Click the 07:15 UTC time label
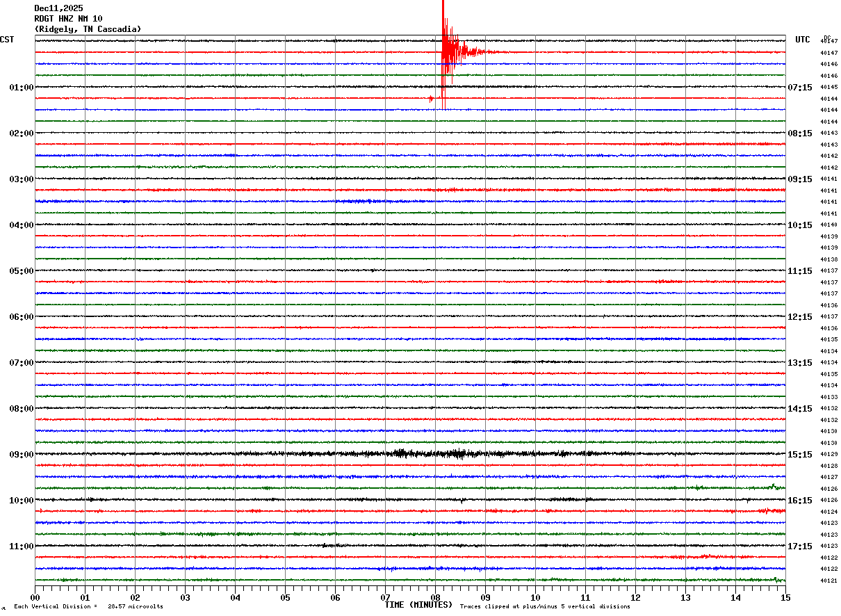 tap(800, 88)
